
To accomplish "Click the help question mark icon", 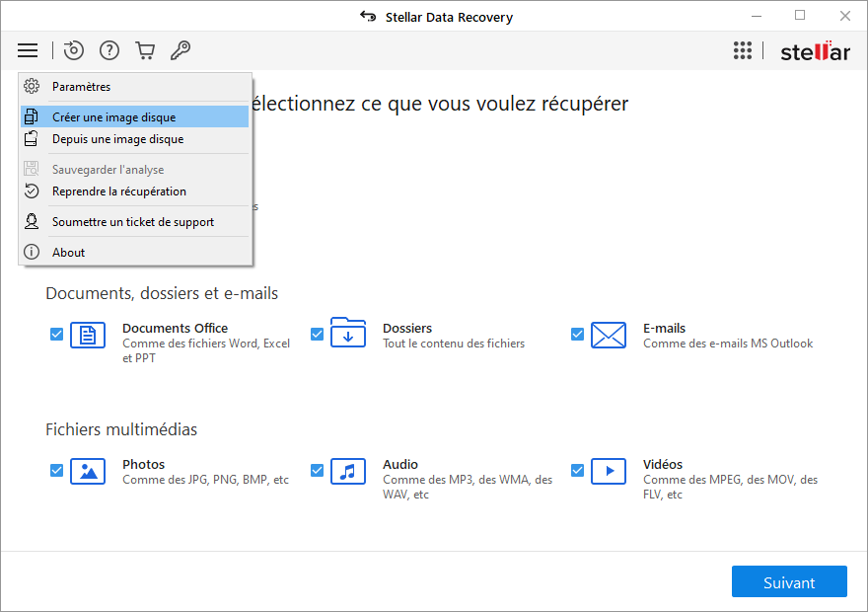I will click(x=109, y=50).
